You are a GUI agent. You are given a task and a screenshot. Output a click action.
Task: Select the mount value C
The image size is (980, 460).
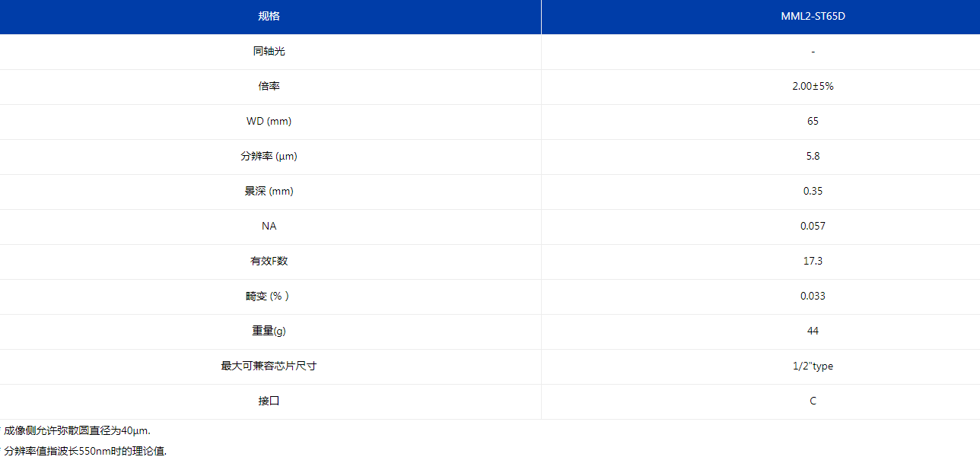pyautogui.click(x=813, y=401)
